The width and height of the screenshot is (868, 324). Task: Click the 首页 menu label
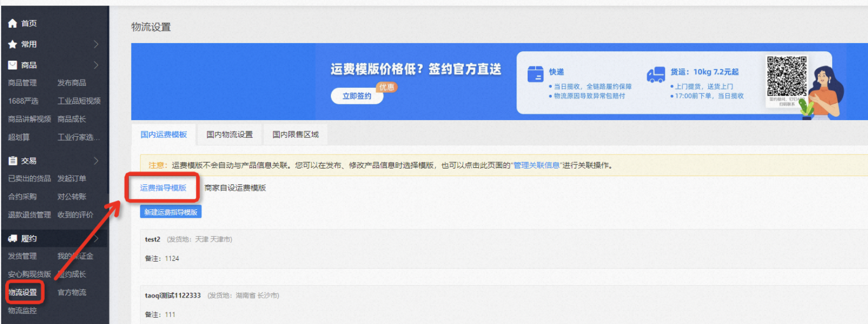(29, 24)
